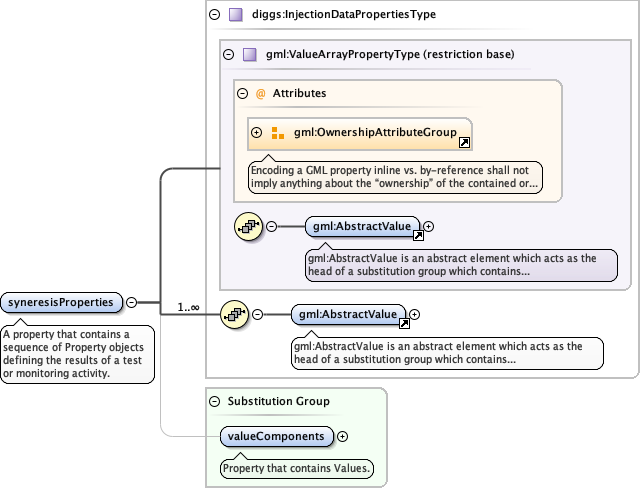Click the sequence compositor icon inside gml:ValueArrayPropertyType
The height and width of the screenshot is (489, 641).
click(247, 227)
